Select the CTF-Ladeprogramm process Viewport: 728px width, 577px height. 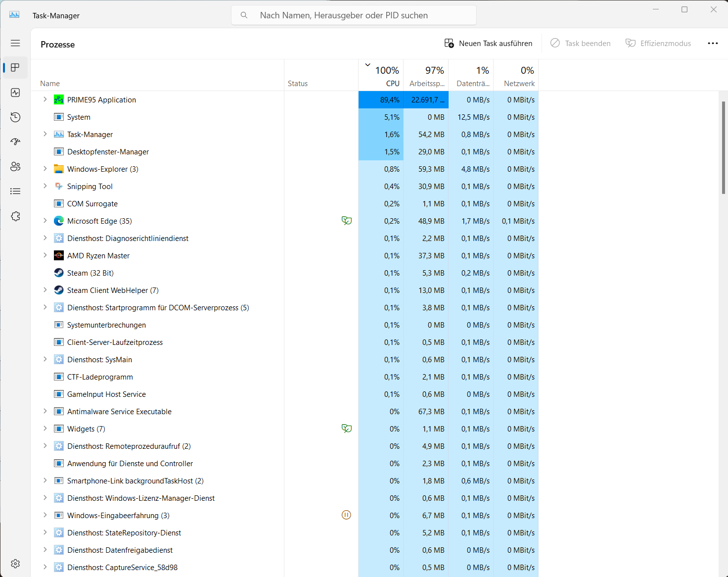coord(284,377)
